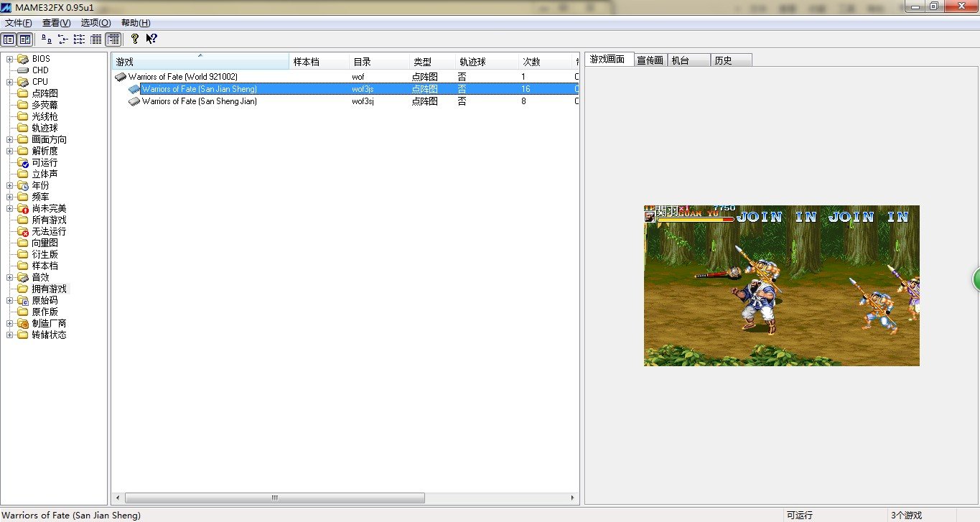
Task: Toggle the screenshot picture area toolbar button
Action: point(25,39)
